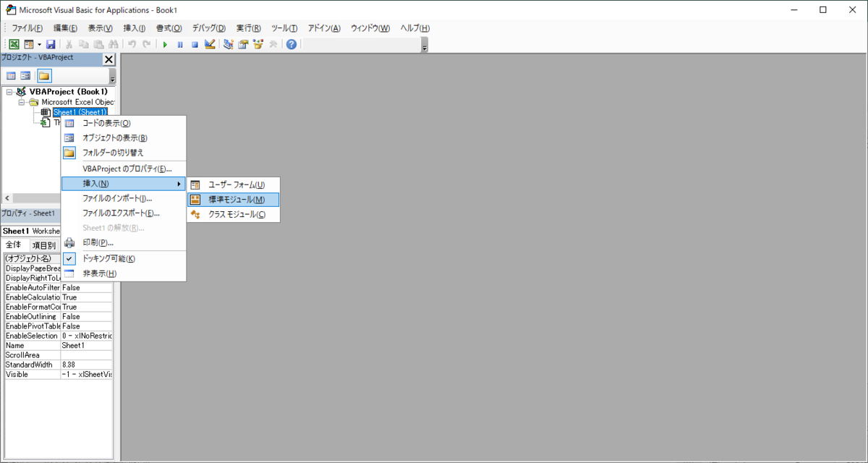
Task: Click the Cut scissors icon
Action: coord(69,44)
